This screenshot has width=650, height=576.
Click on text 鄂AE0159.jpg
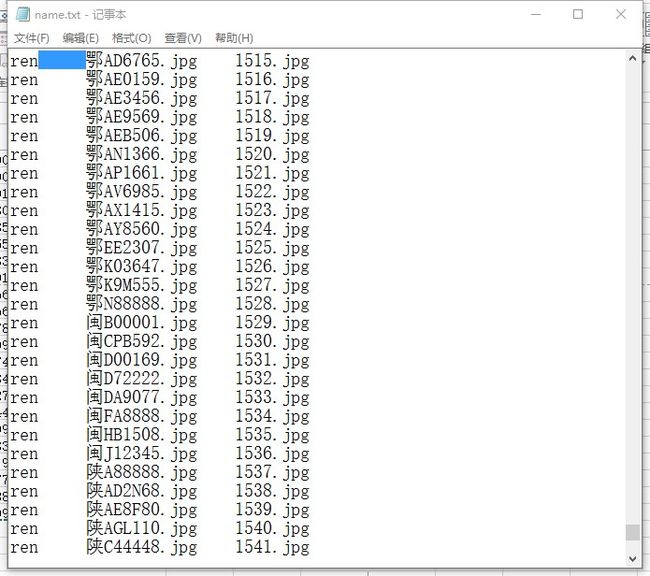point(142,80)
